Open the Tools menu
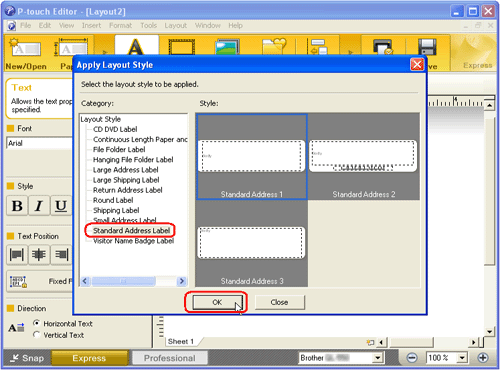This screenshot has width=500, height=370. [x=148, y=25]
